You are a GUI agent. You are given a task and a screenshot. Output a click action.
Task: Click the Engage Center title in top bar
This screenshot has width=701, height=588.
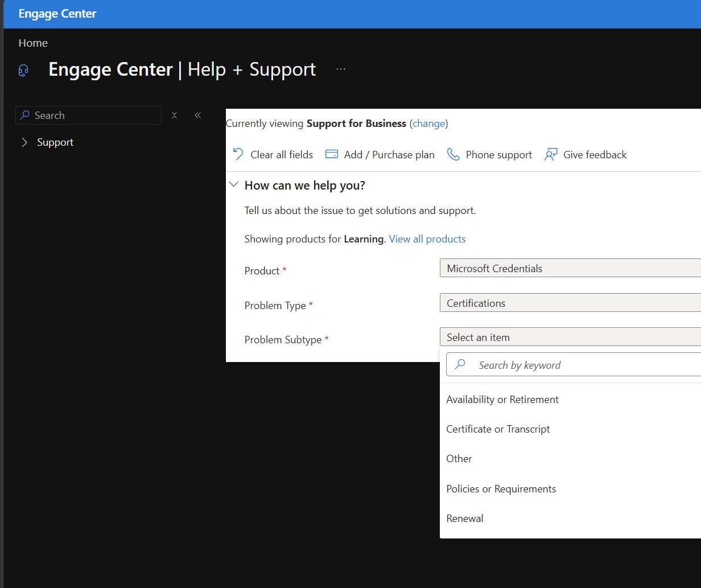pyautogui.click(x=57, y=14)
